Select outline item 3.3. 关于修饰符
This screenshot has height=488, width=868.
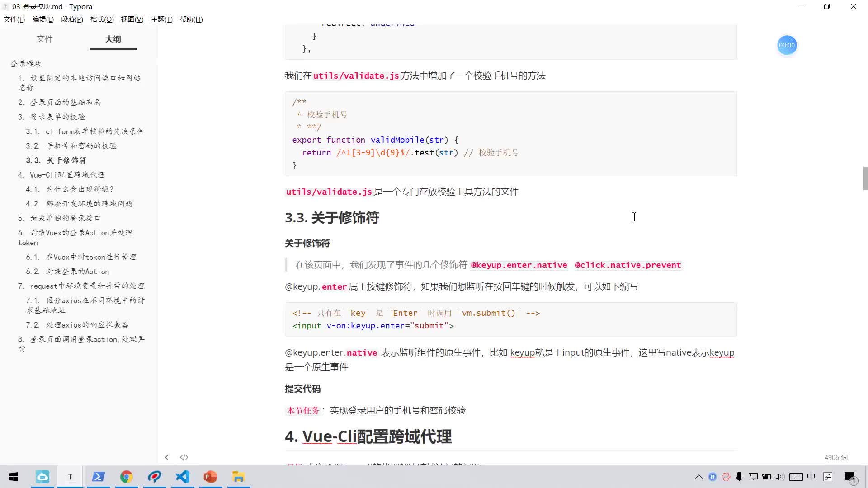(56, 160)
